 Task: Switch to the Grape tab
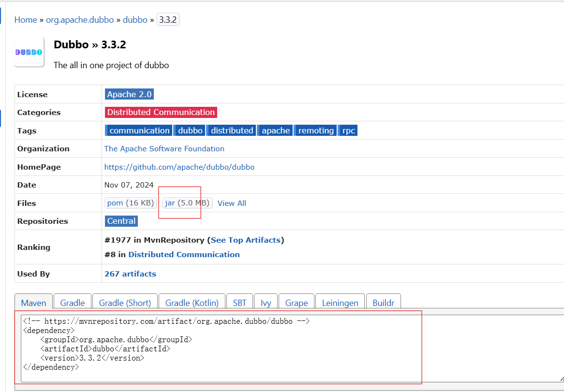point(297,303)
